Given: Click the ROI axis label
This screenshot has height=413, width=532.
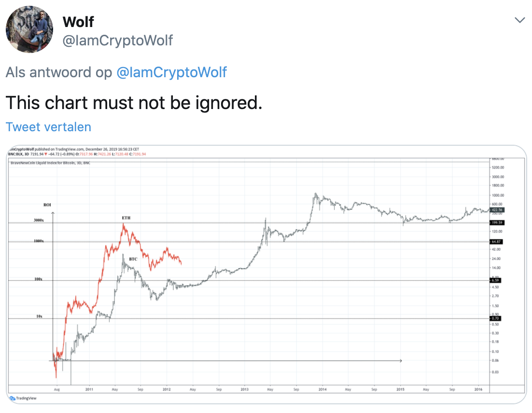Looking at the screenshot, I should 48,205.
